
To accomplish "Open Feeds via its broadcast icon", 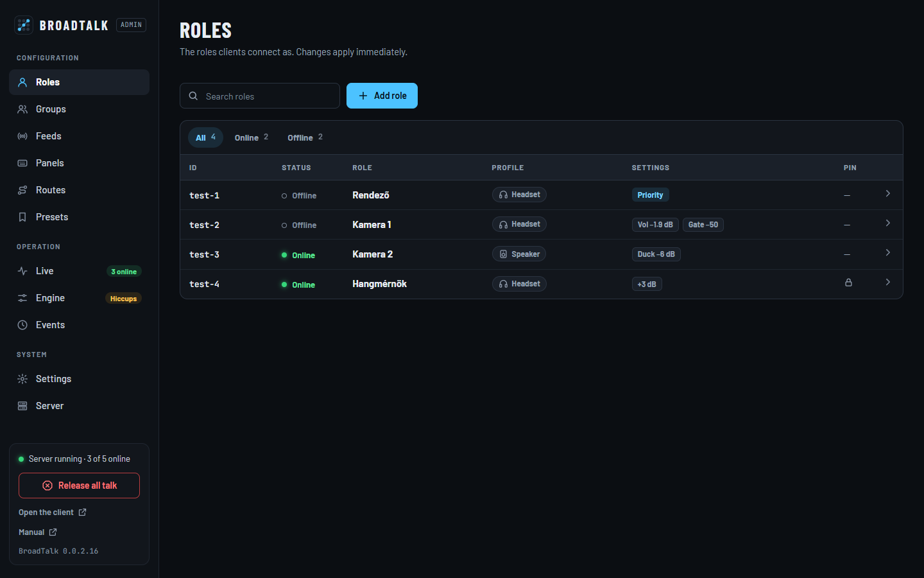I will 22,136.
